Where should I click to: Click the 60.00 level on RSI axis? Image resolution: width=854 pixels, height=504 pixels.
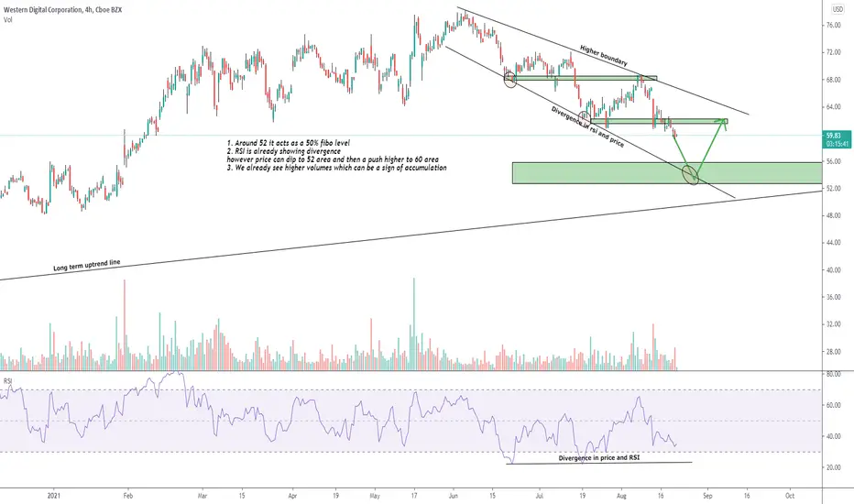point(833,405)
